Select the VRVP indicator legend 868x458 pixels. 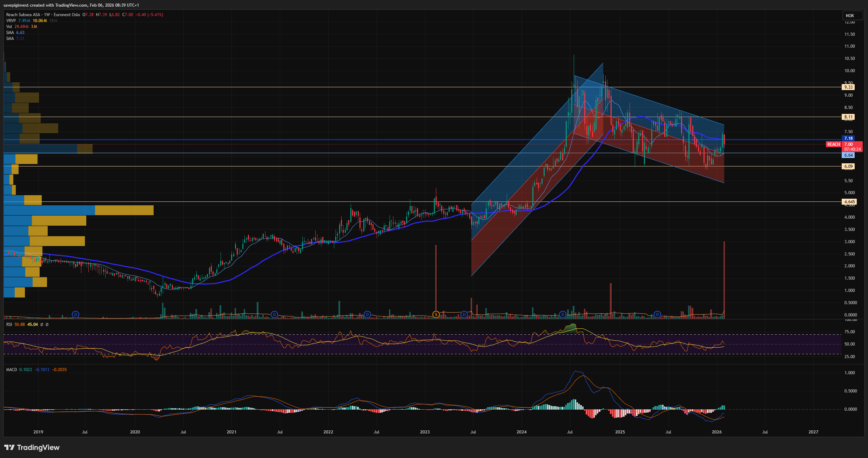(11, 21)
